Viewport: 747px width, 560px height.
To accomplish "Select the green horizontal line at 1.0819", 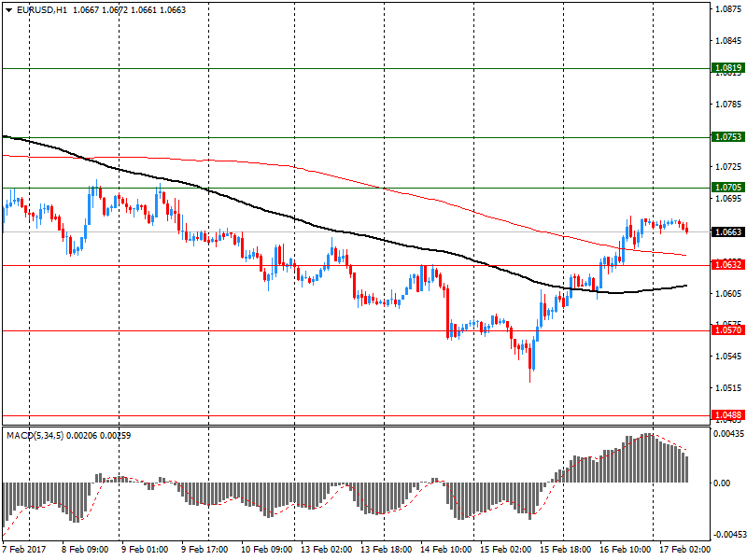I will (x=357, y=68).
